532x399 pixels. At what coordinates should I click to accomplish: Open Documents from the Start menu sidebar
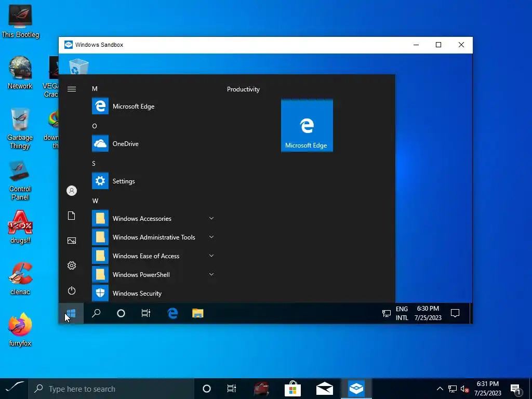[x=71, y=216]
